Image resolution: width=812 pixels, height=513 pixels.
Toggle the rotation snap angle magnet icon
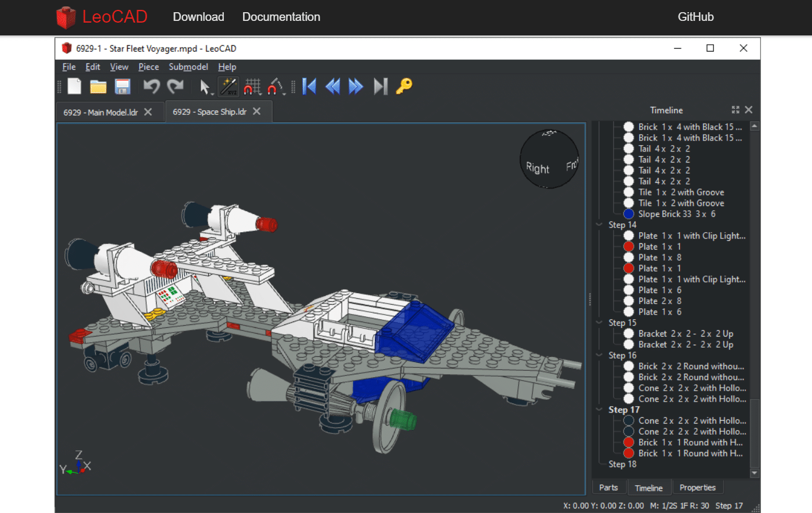275,87
